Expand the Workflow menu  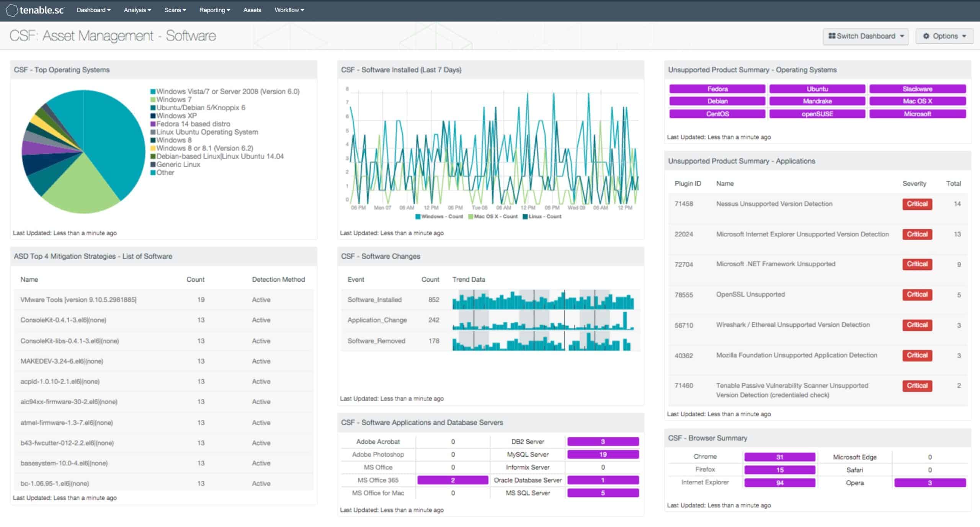tap(289, 10)
